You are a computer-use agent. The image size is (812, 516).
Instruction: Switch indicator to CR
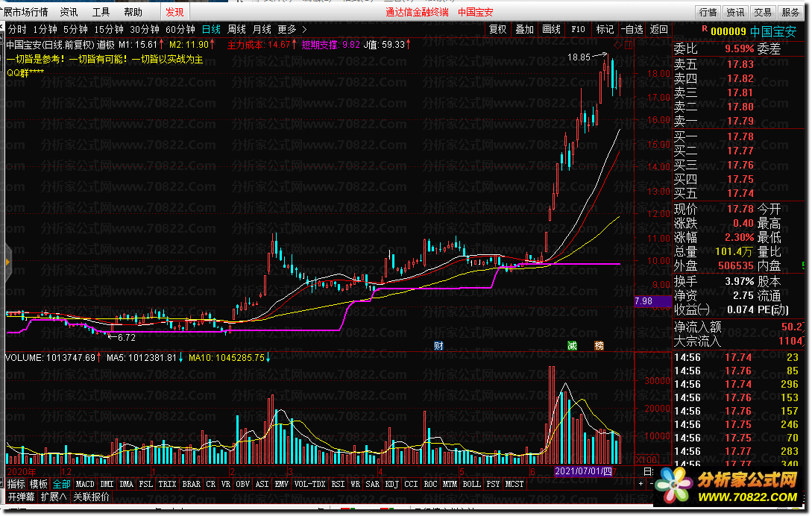click(211, 484)
